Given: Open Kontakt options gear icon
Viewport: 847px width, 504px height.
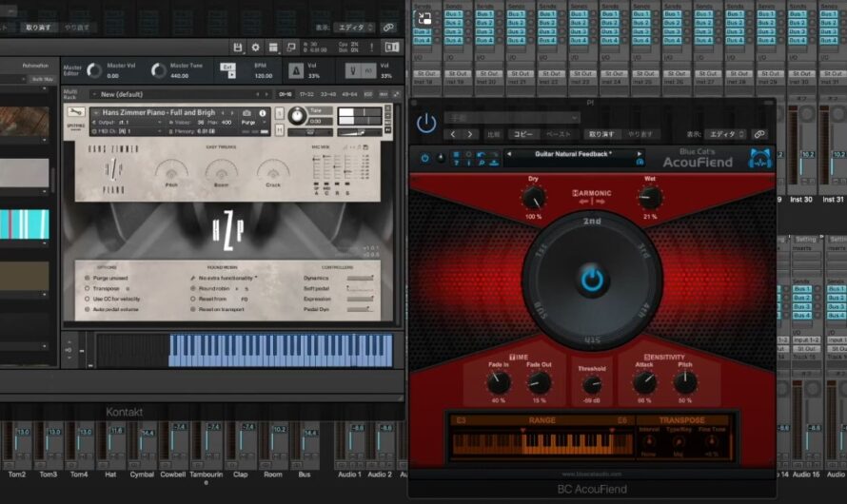Looking at the screenshot, I should pos(255,48).
